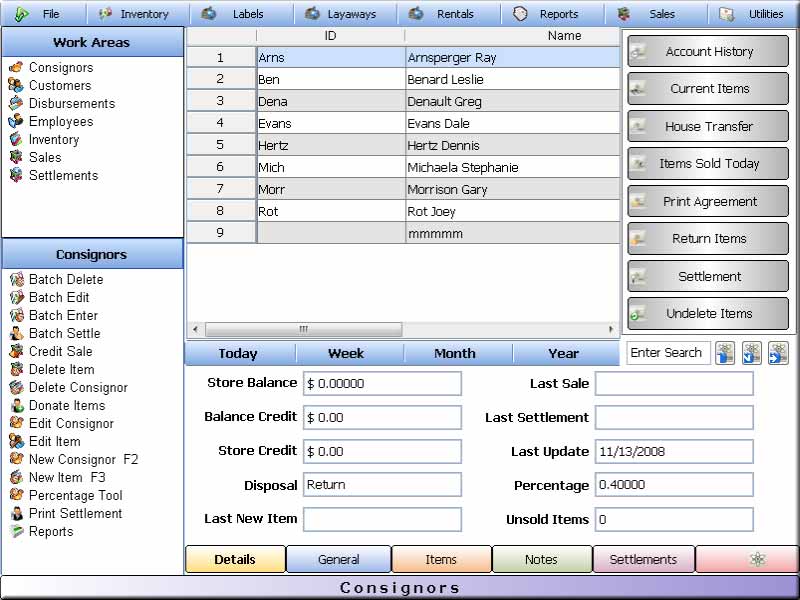The height and width of the screenshot is (600, 800).
Task: Switch to the Notes tab
Action: point(542,559)
